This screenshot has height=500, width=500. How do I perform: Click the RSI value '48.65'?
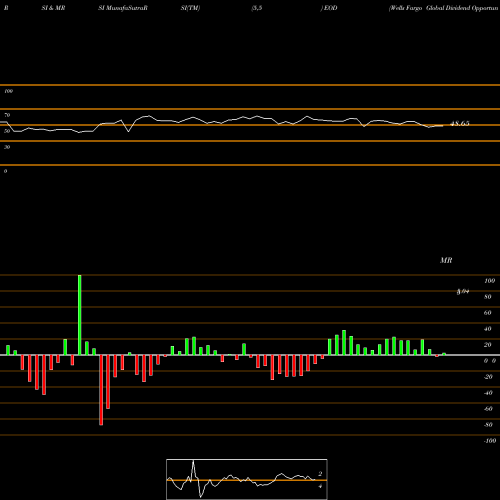pos(460,124)
